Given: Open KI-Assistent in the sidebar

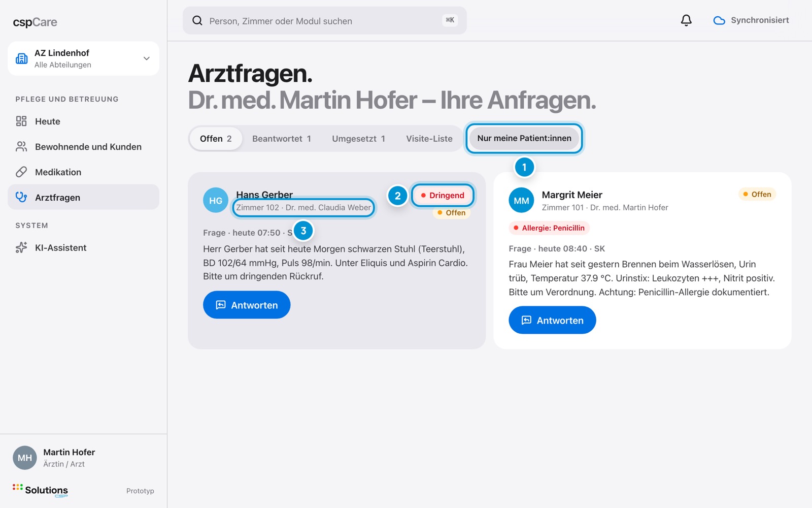Looking at the screenshot, I should (x=83, y=247).
